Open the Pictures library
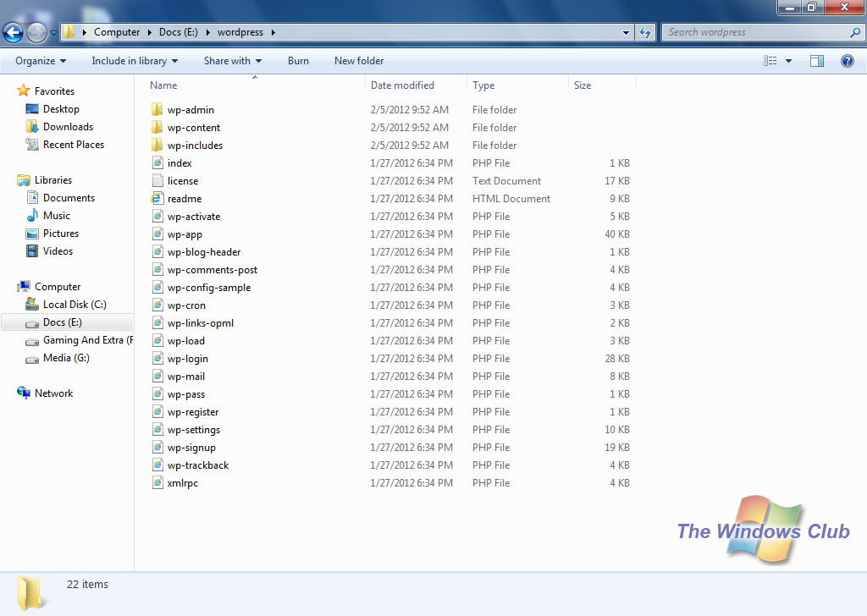The image size is (867, 616). pyautogui.click(x=61, y=234)
